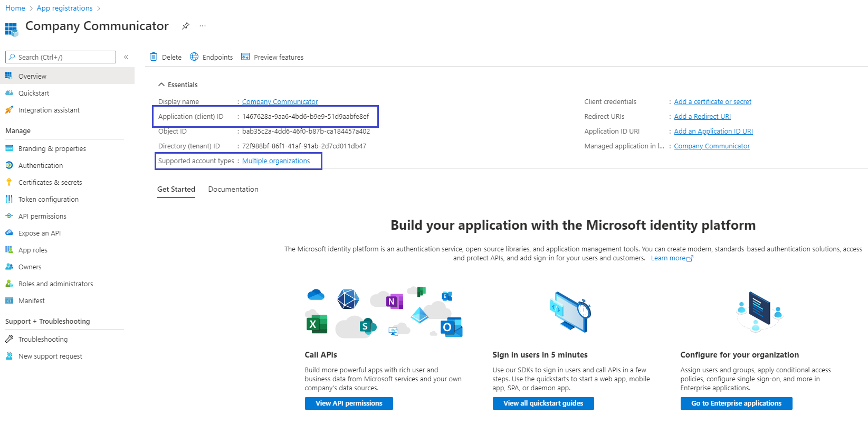Click View API permissions button

[x=349, y=403]
